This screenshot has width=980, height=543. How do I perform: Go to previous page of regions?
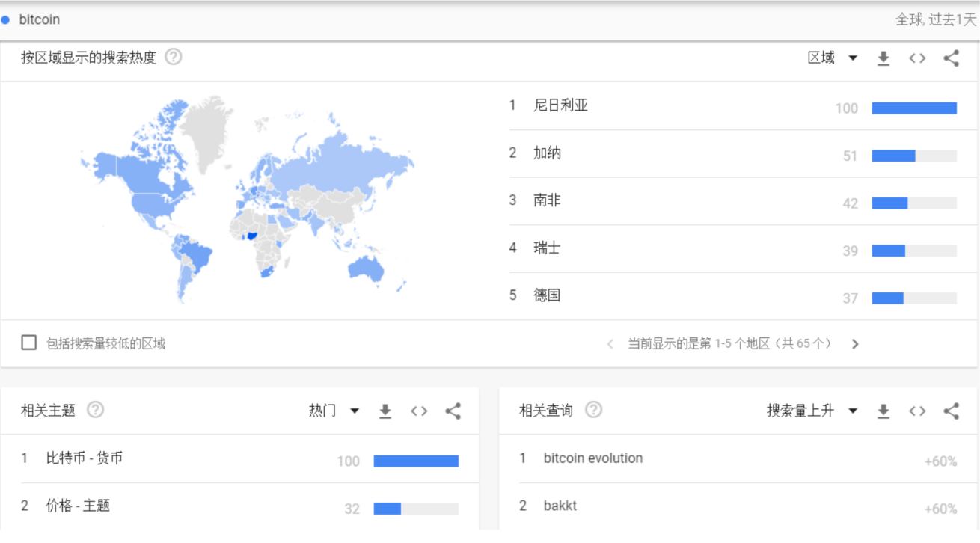point(610,344)
